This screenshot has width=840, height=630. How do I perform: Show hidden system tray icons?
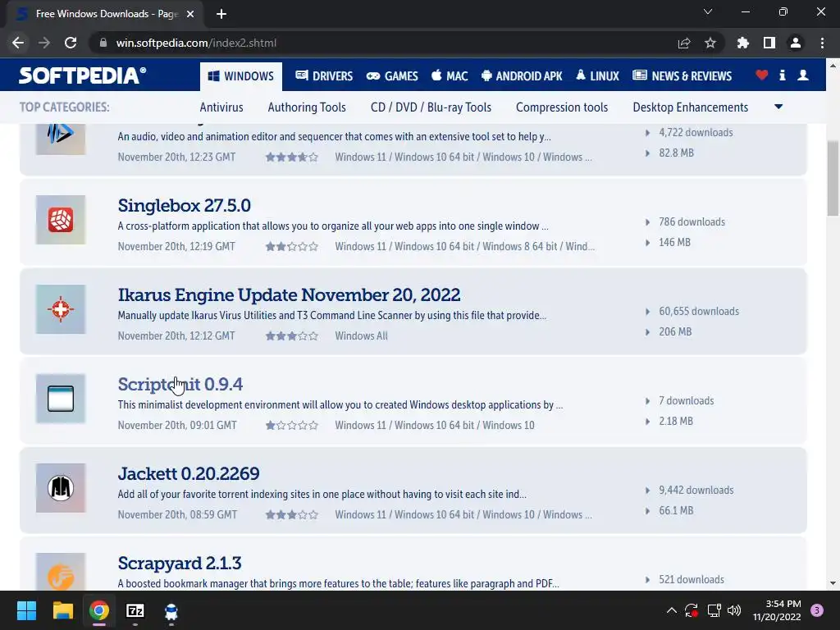pos(671,610)
